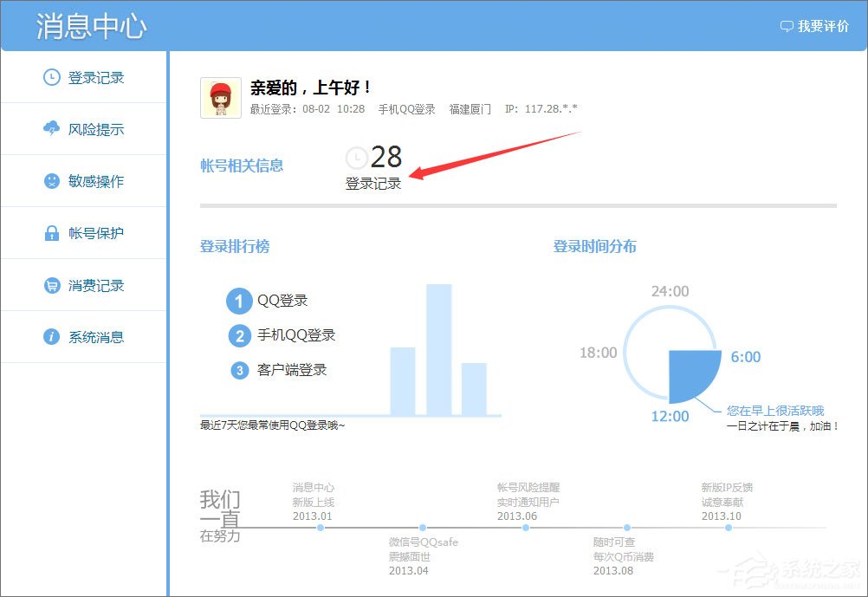
Task: Select the 敏感操作 face icon
Action: (52, 181)
